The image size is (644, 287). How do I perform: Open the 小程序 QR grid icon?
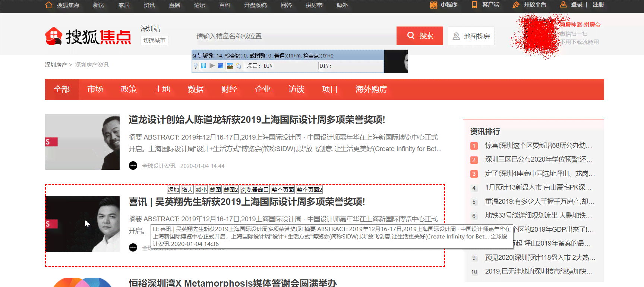pyautogui.click(x=433, y=5)
